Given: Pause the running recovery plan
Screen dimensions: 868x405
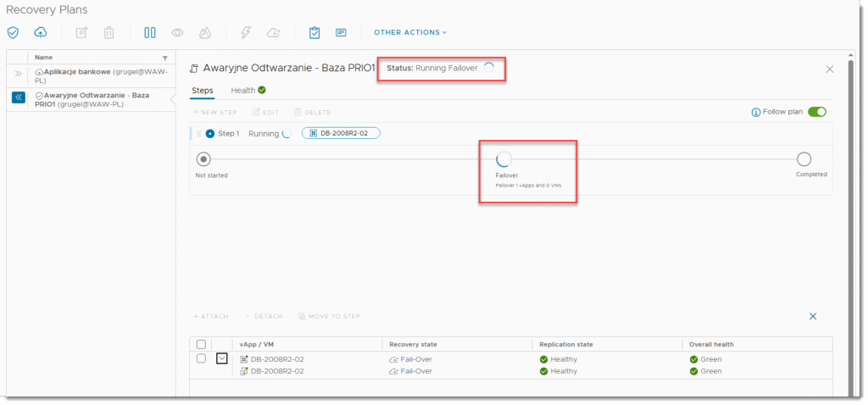Looking at the screenshot, I should tap(150, 33).
